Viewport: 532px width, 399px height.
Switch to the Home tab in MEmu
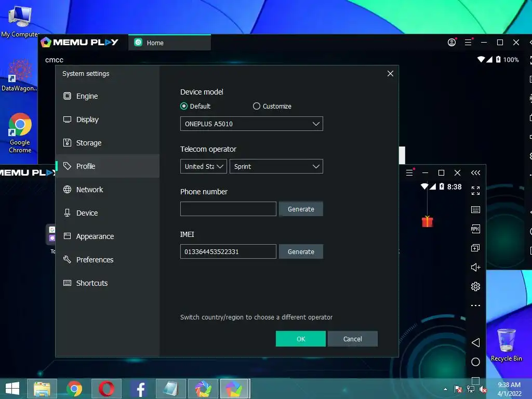coord(169,43)
